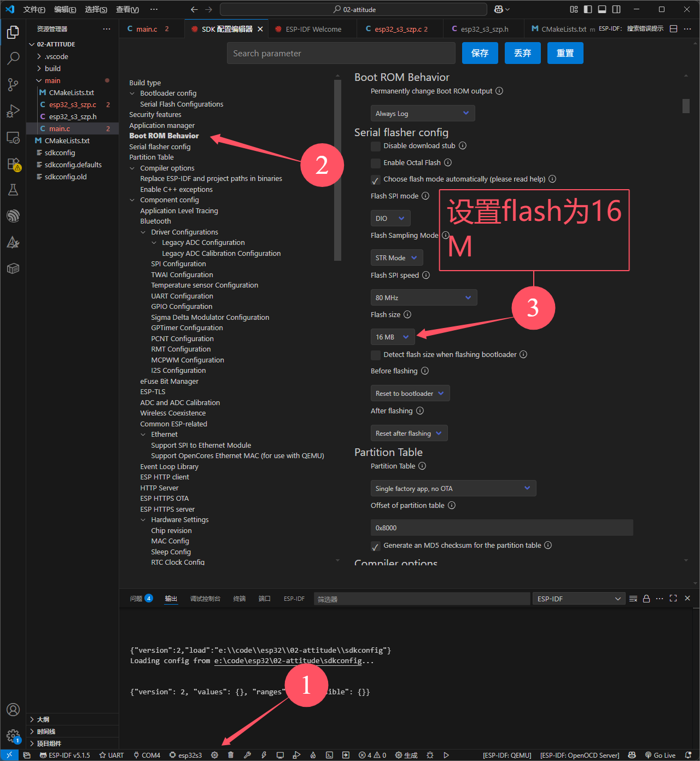Open Run and Debug view
700x761 pixels.
[x=13, y=111]
